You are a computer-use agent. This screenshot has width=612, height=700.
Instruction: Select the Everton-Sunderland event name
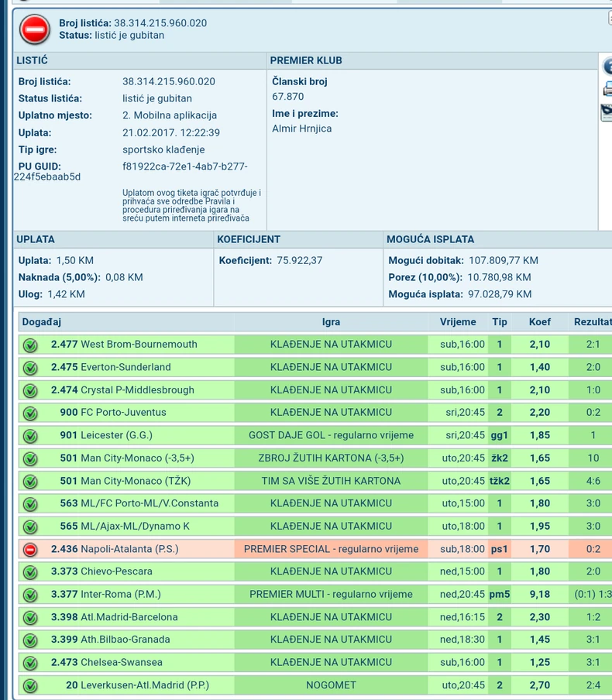pos(125,367)
